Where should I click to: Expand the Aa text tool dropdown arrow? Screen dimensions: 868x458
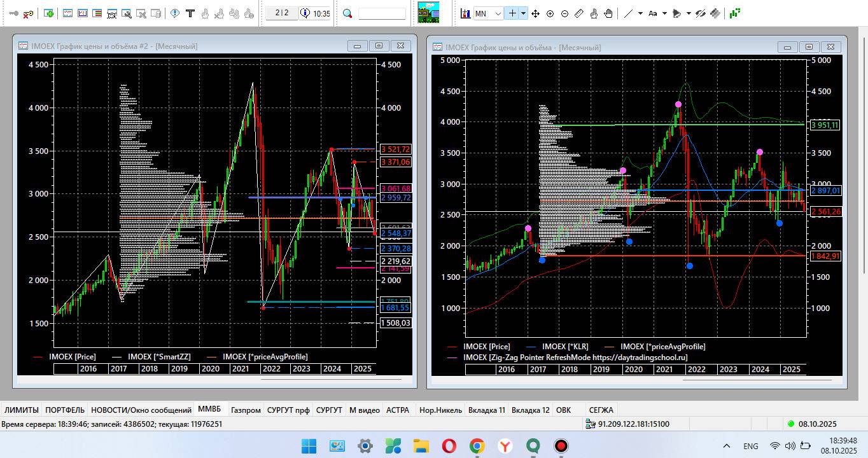[x=665, y=13]
